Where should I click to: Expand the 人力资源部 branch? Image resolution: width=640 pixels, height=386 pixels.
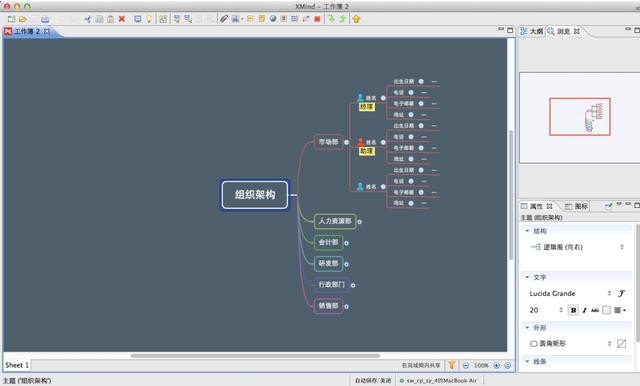point(360,222)
